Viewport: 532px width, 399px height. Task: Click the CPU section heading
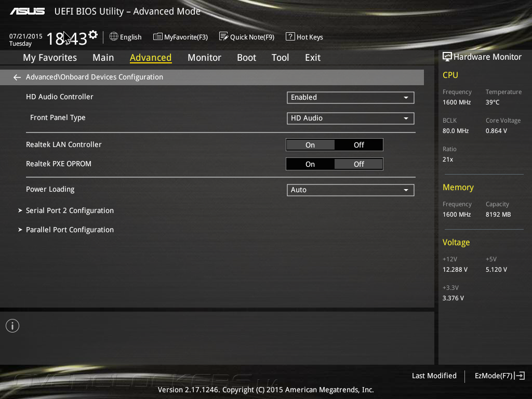450,75
